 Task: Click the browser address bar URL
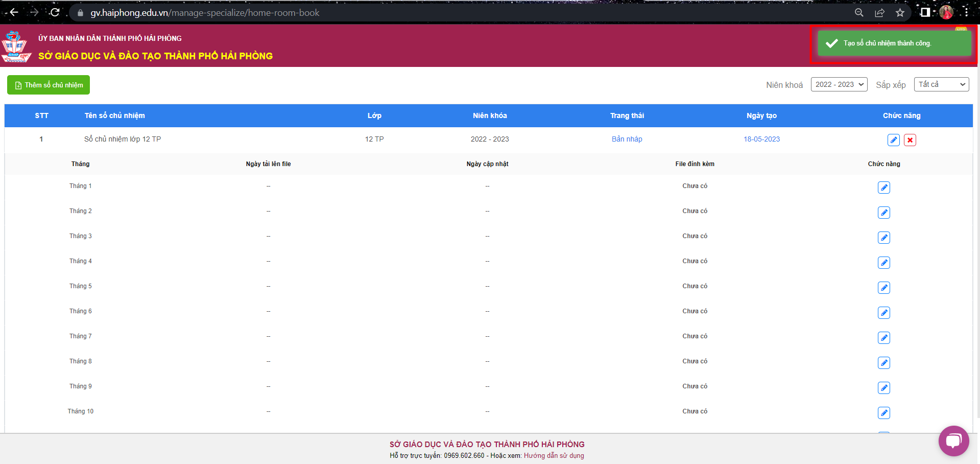tap(205, 13)
